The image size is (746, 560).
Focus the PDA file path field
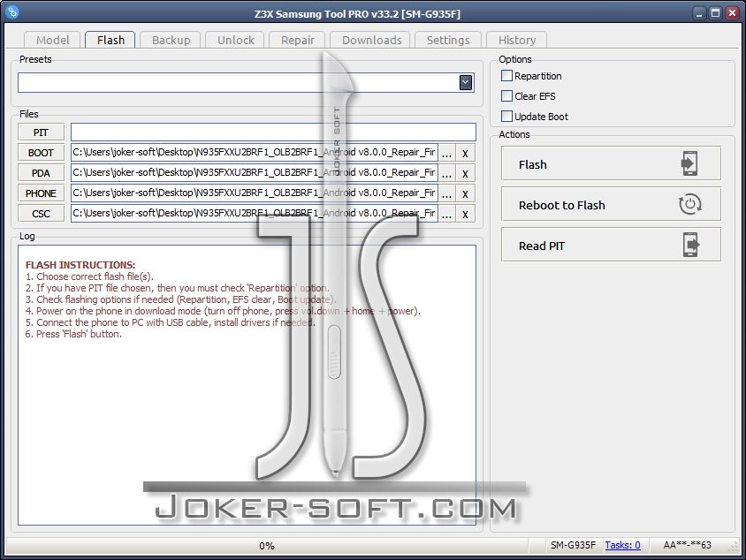(254, 172)
